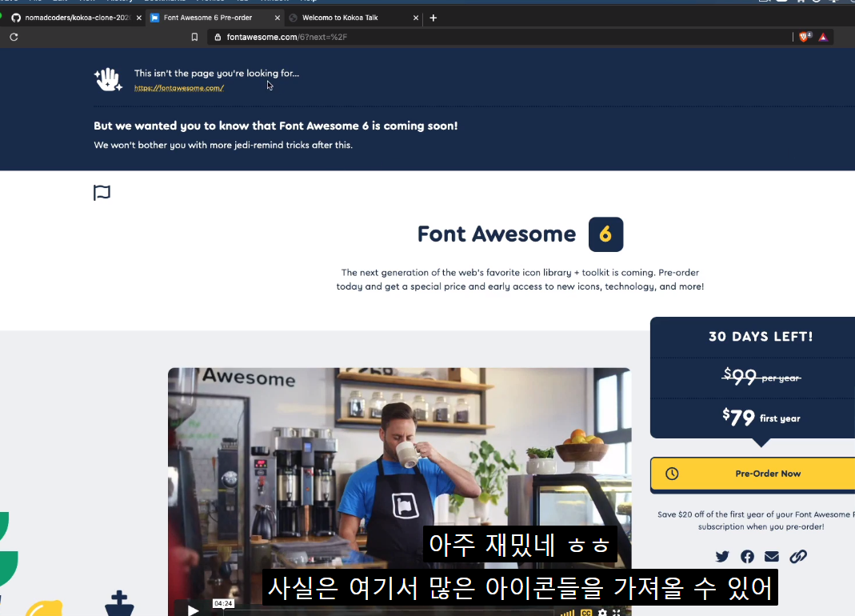View site security lock info

(x=218, y=37)
